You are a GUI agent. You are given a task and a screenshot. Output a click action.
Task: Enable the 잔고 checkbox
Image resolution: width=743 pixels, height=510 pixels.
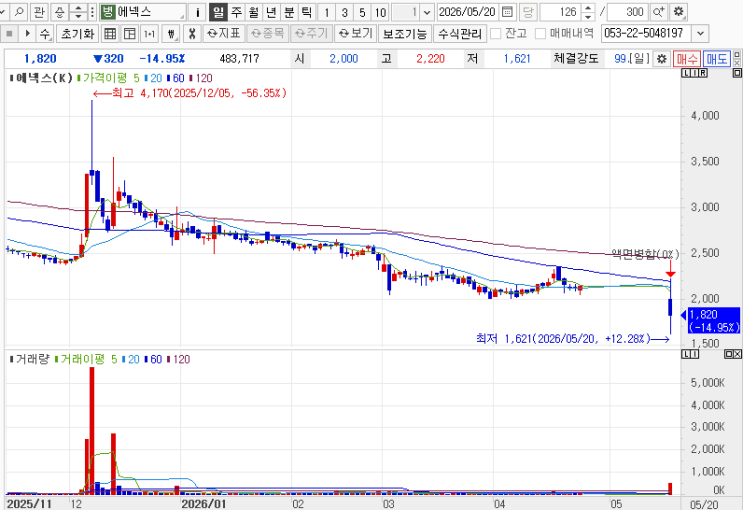496,34
